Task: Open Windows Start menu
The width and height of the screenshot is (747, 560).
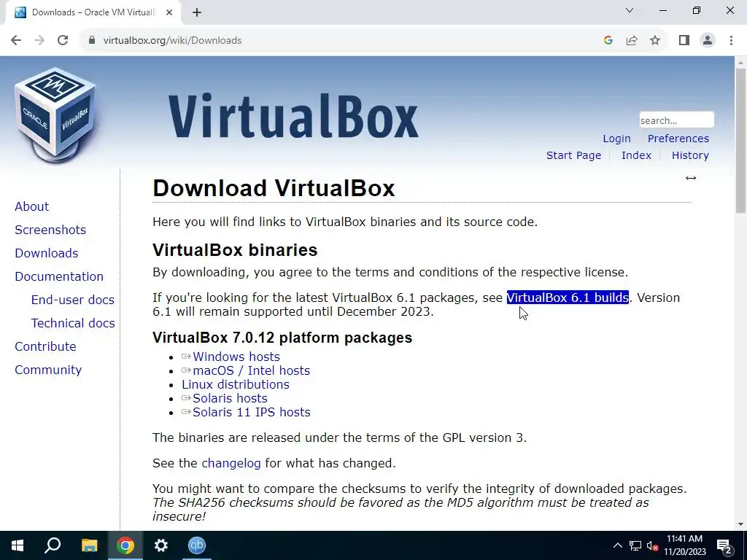Action: click(x=18, y=545)
